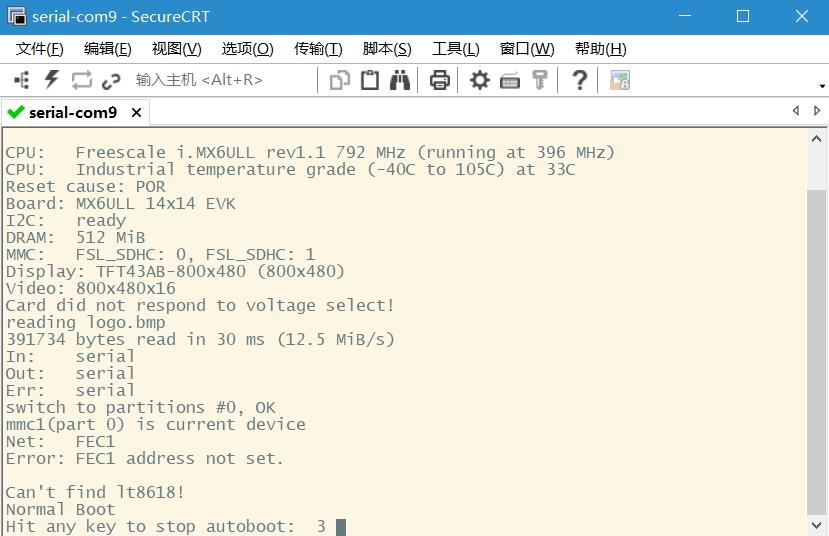Click the green connected checkmark on tab

[16, 112]
